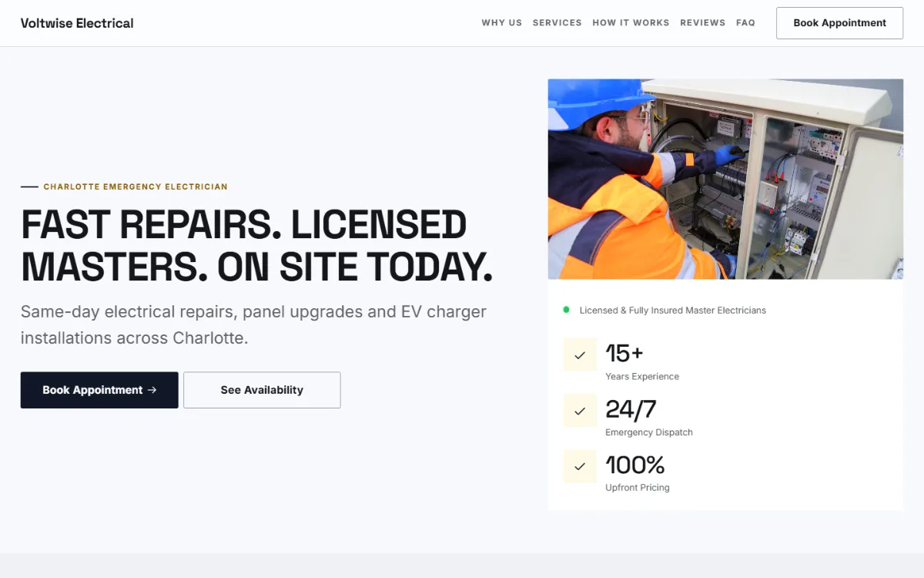Click the checkmark icon beside 100%
This screenshot has height=578, width=924.
580,466
